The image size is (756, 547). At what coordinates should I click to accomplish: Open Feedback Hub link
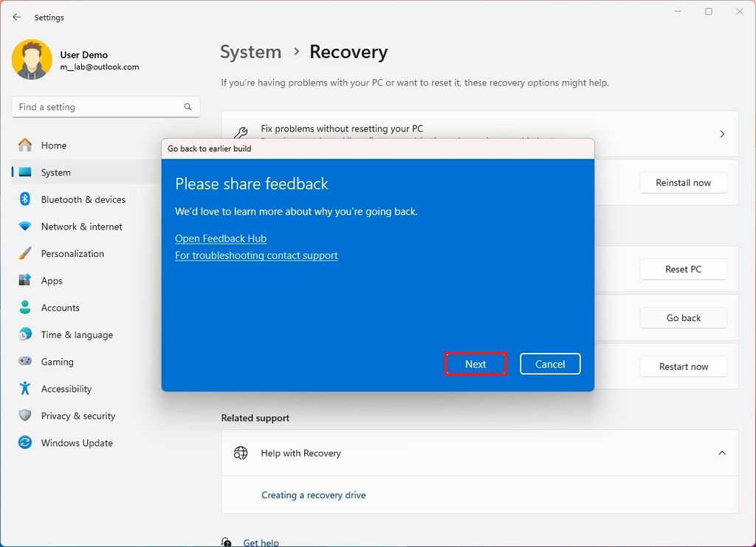[x=220, y=238]
